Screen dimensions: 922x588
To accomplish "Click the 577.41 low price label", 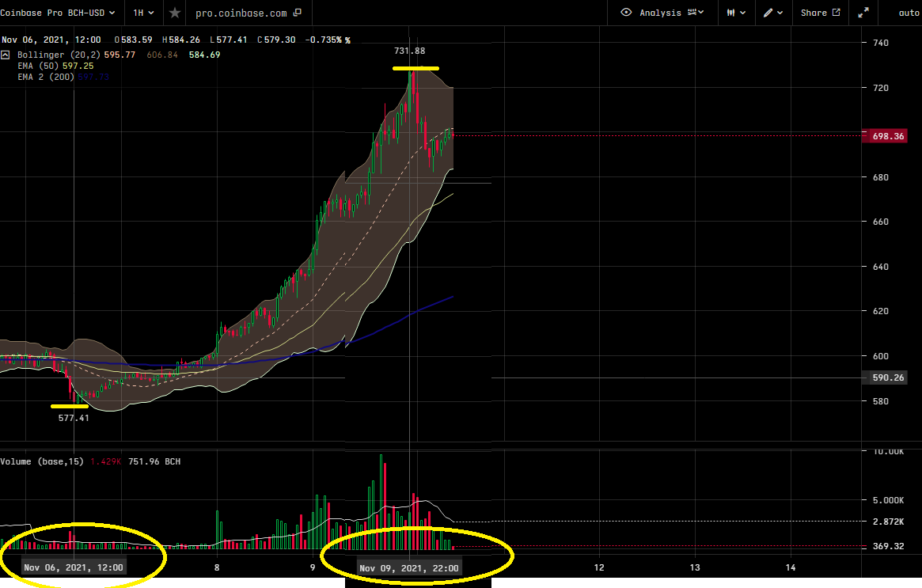I will [x=74, y=418].
